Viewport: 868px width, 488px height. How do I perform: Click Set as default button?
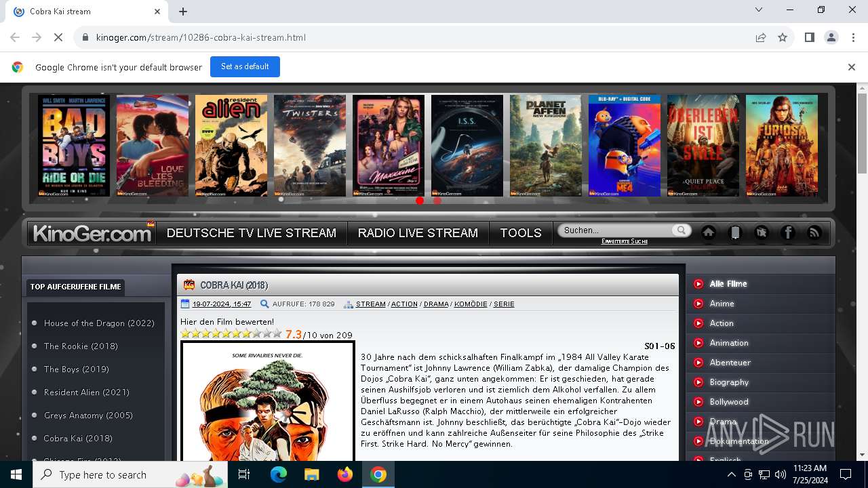(245, 66)
